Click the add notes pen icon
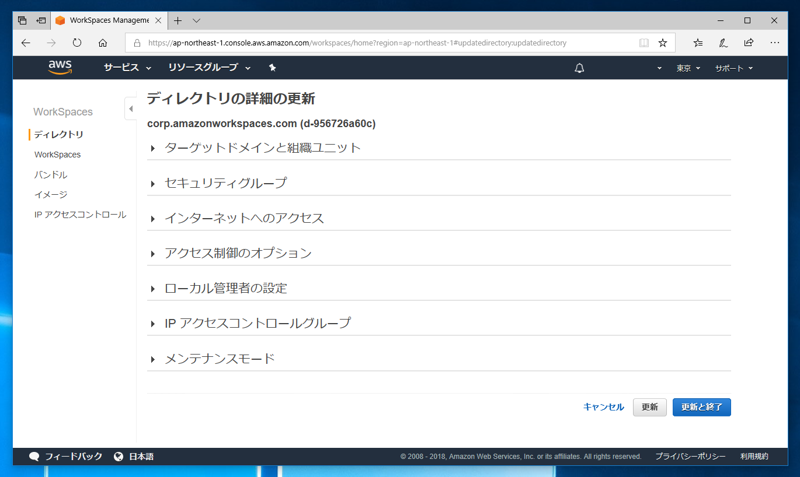Screen dimensions: 800x477 (723, 43)
